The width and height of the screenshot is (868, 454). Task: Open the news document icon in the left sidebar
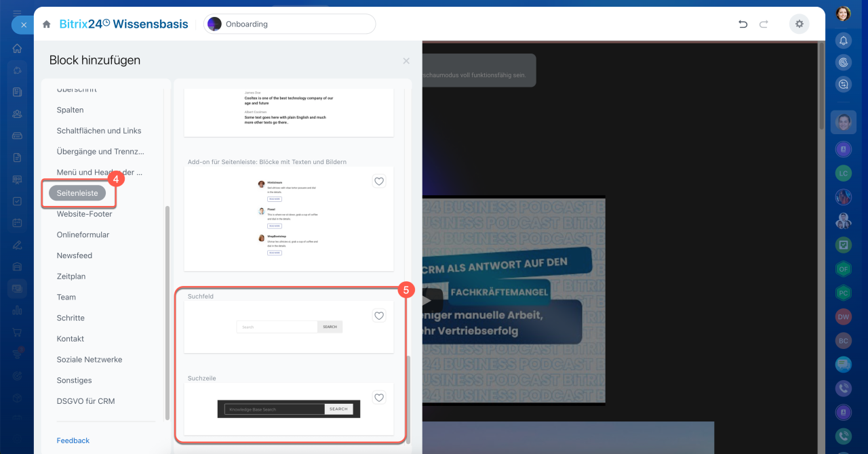[x=17, y=92]
